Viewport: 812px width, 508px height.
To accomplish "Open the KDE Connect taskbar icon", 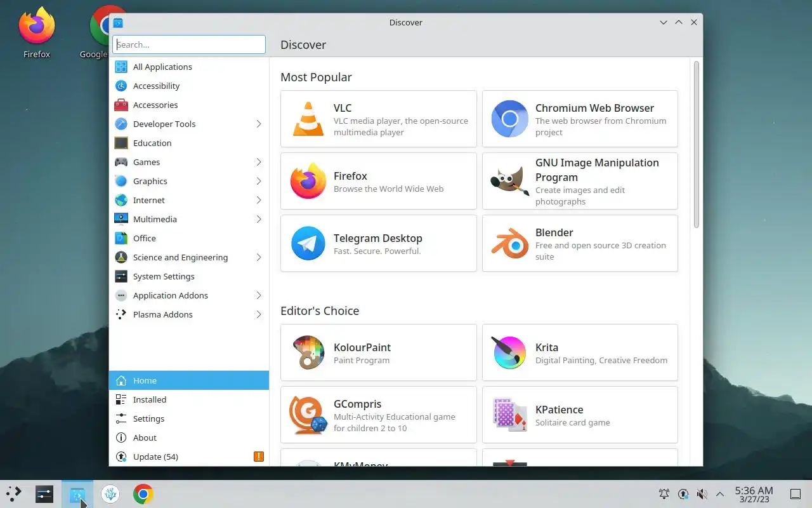I will 110,494.
